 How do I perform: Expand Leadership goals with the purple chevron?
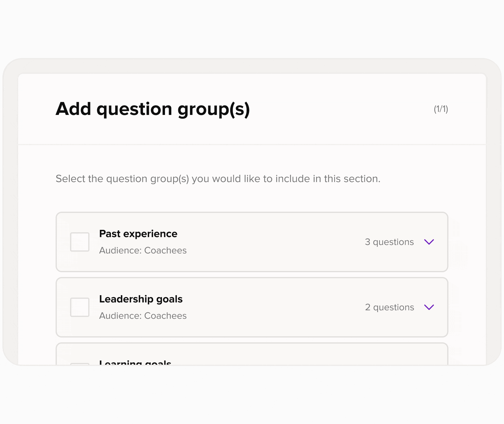click(x=429, y=307)
